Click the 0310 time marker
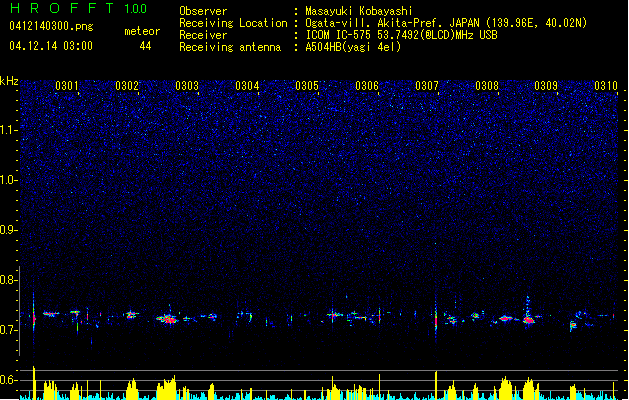629x400 pixels. tap(606, 86)
